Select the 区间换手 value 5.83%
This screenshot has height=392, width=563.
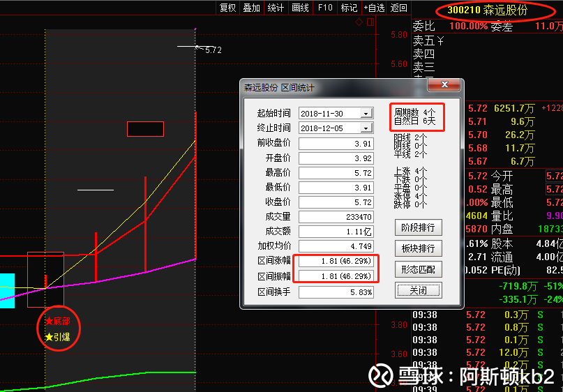click(336, 292)
